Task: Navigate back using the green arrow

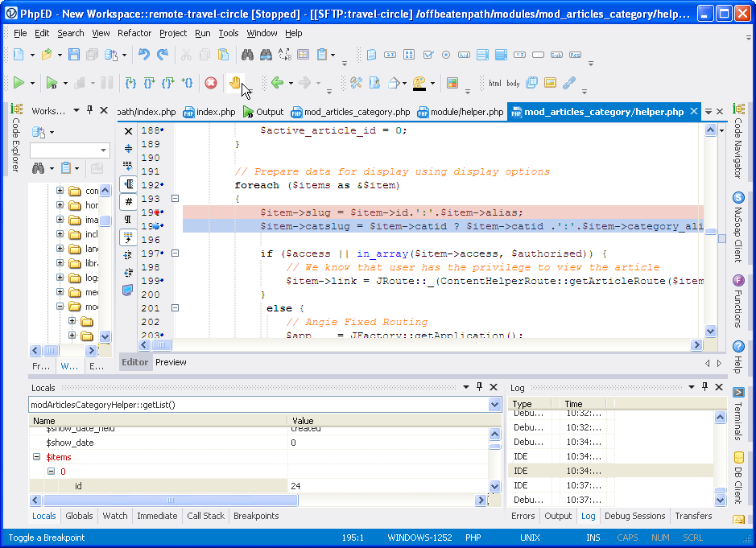Action: 277,83
